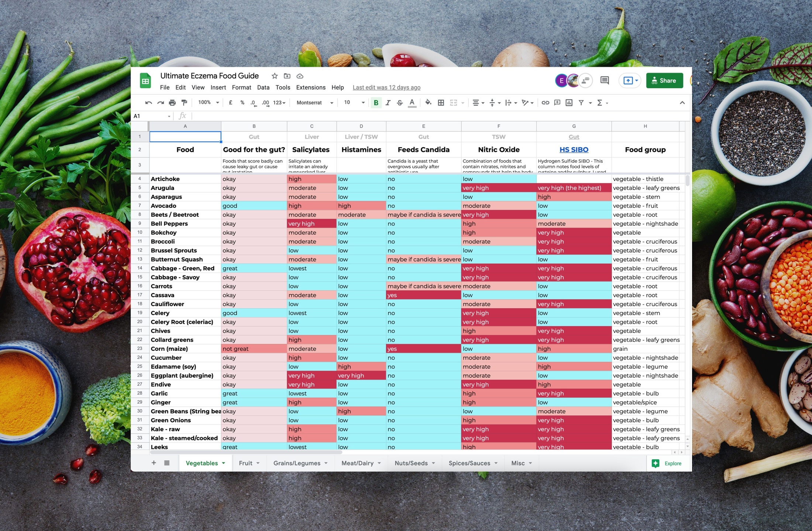Star the Ultimate Eczema Food Guide document
The height and width of the screenshot is (531, 812).
pyautogui.click(x=275, y=76)
